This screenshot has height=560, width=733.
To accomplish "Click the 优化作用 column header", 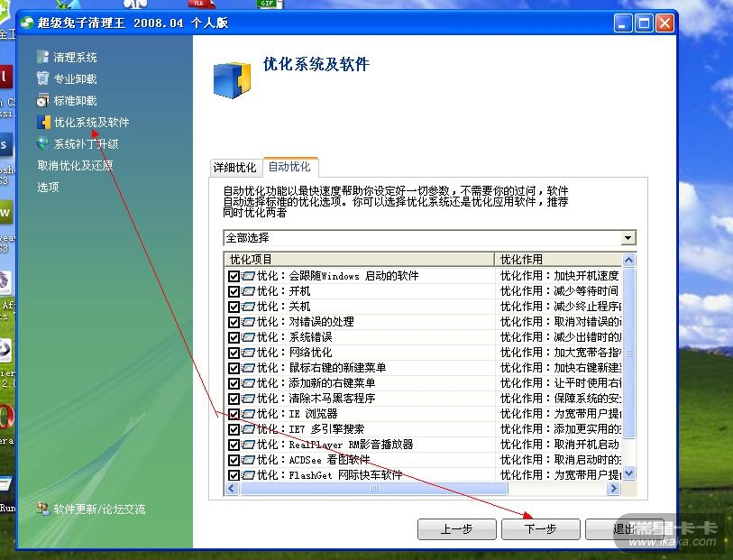I will [x=559, y=260].
